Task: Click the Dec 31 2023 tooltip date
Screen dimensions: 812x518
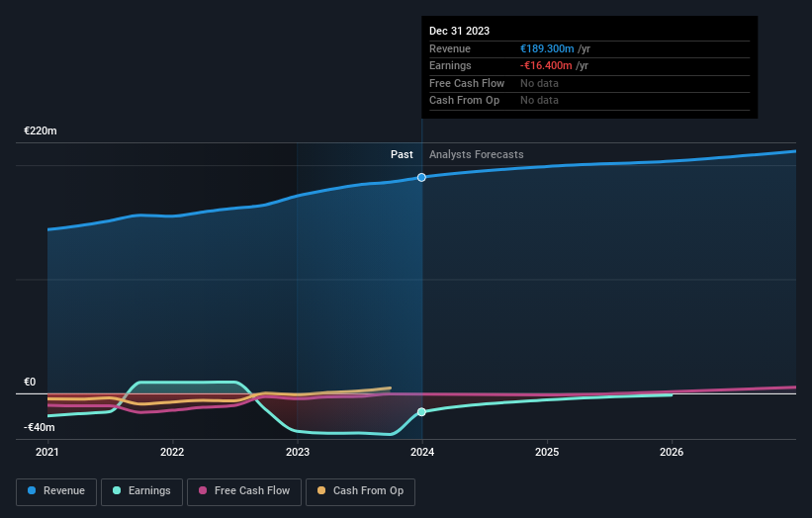Action: (459, 31)
